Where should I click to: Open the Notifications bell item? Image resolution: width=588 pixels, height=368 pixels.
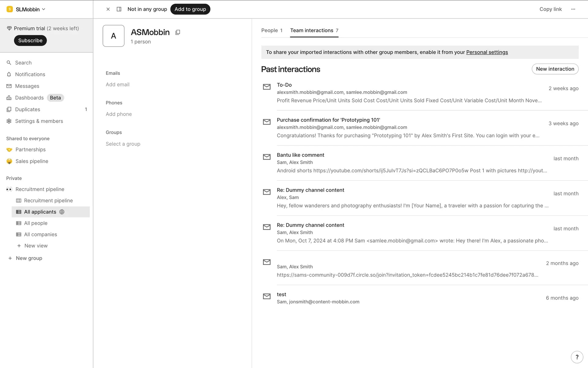click(x=30, y=74)
